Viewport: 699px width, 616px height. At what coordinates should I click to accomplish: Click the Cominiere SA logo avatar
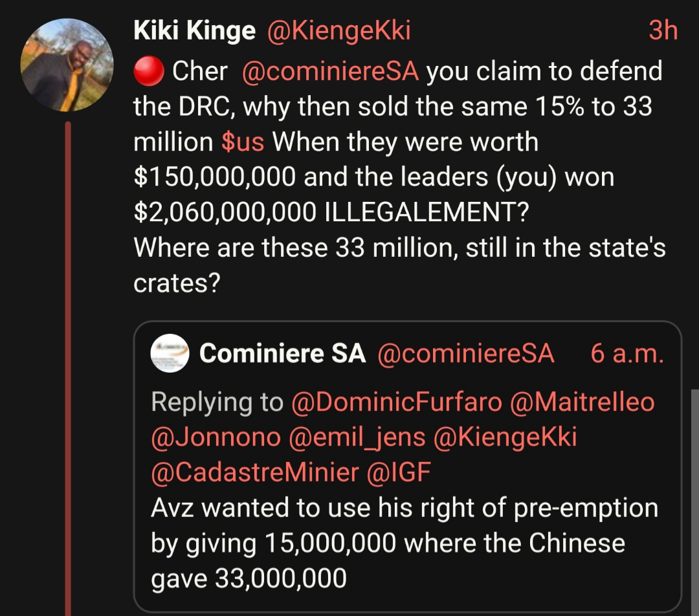pyautogui.click(x=170, y=353)
